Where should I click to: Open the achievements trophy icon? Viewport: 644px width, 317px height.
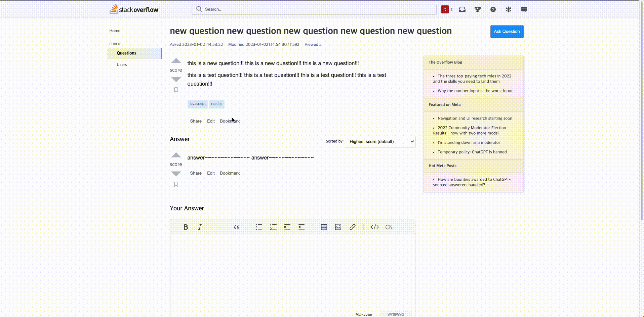(478, 9)
